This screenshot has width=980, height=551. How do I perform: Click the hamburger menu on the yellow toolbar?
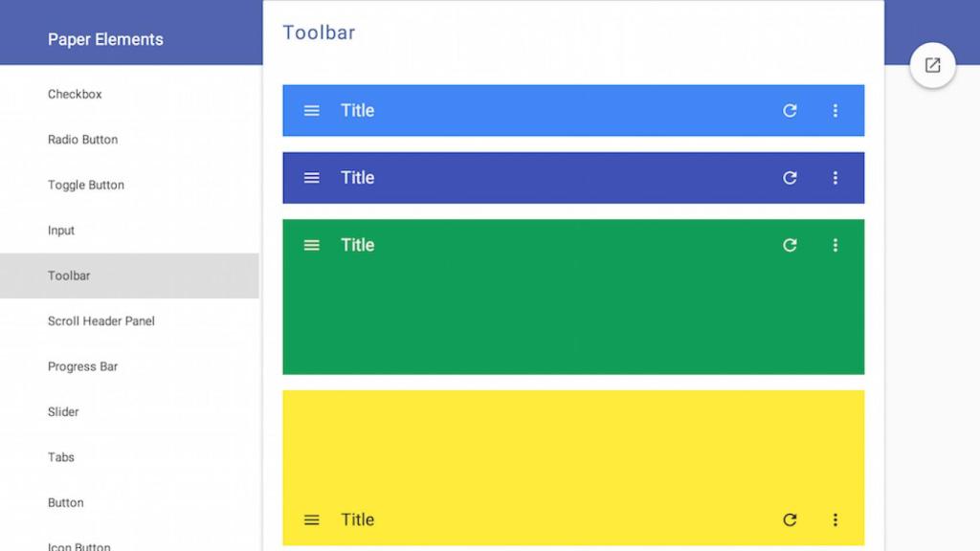[x=311, y=519]
